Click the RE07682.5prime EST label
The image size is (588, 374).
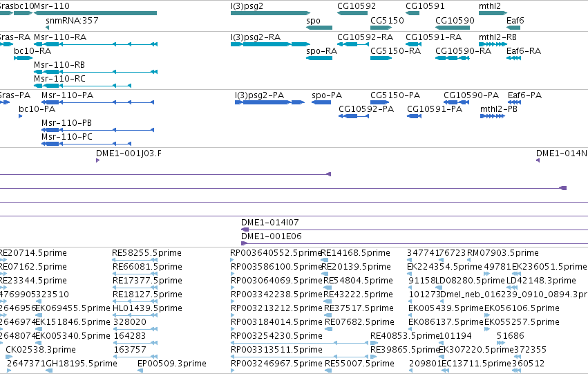tap(359, 322)
